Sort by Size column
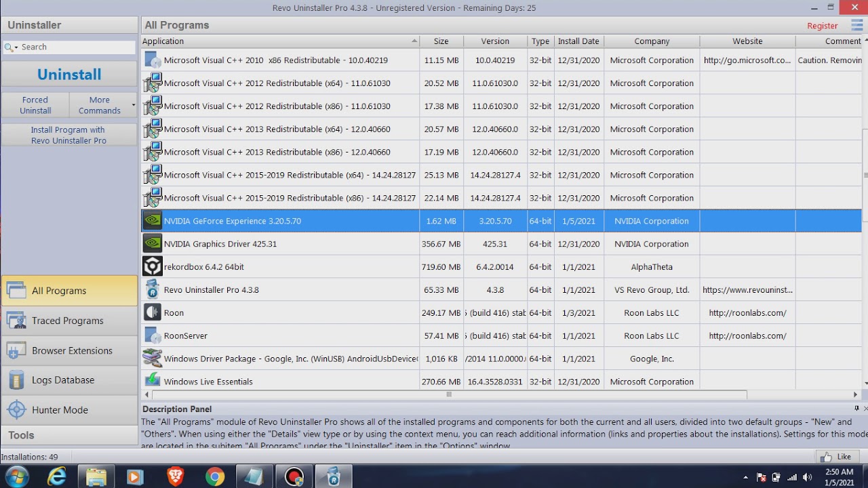The height and width of the screenshot is (488, 868). [x=441, y=41]
